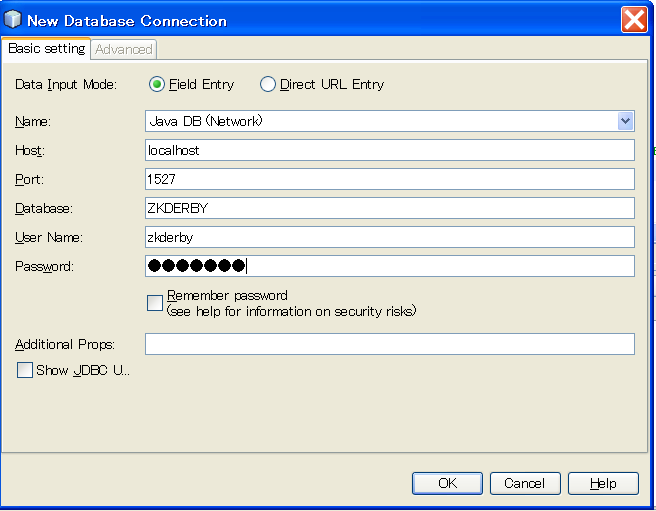Focus the Additional Props input field
The width and height of the screenshot is (656, 511).
390,344
